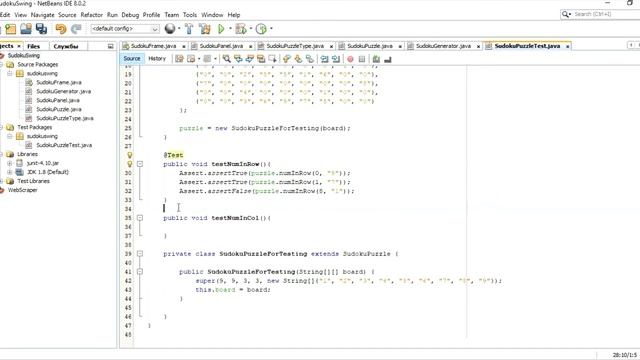
Task: Open the Refactor menu
Action: click(91, 15)
